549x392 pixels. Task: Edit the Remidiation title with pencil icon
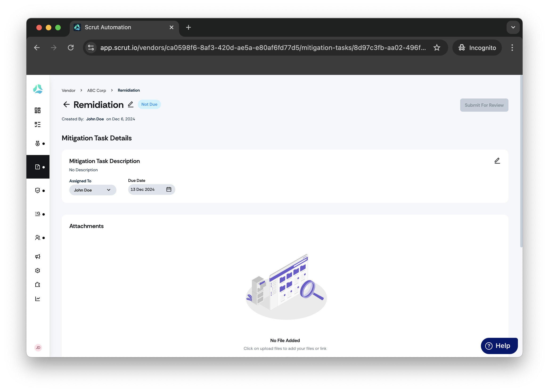coord(131,104)
